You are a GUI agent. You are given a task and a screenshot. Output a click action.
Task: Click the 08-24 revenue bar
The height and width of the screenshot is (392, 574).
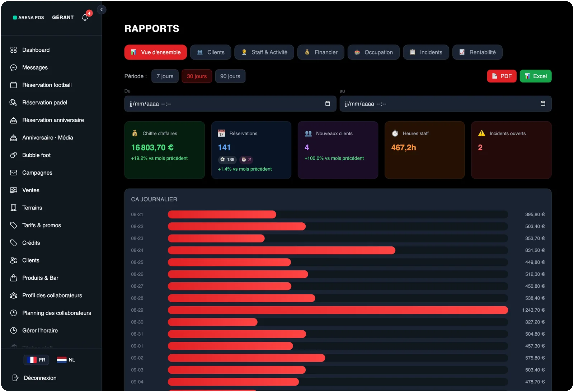tap(282, 250)
